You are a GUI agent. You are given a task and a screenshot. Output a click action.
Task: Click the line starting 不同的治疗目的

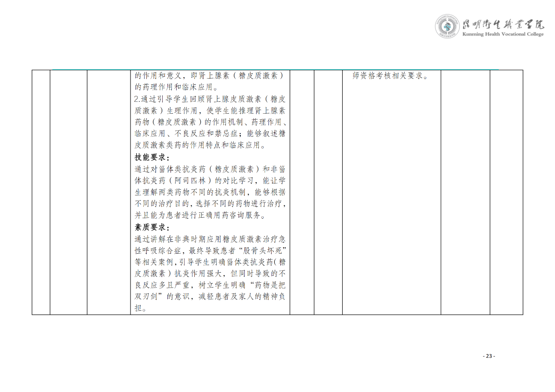pos(209,204)
